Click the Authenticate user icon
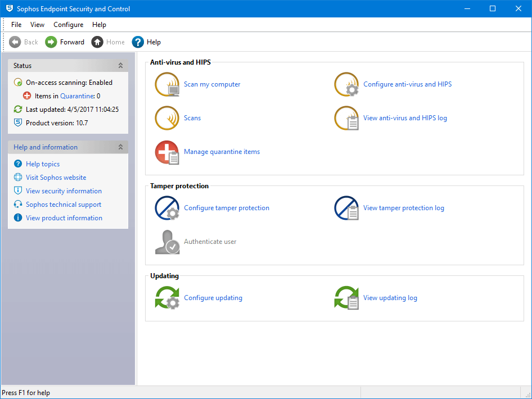532x399 pixels. [167, 242]
